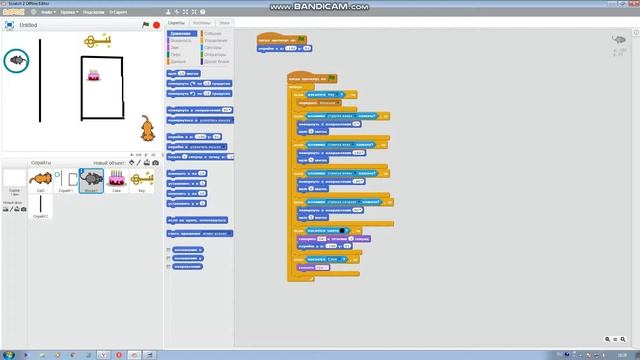Select the Cat2 sprite thumbnail
This screenshot has height=360, width=640.
[x=40, y=181]
